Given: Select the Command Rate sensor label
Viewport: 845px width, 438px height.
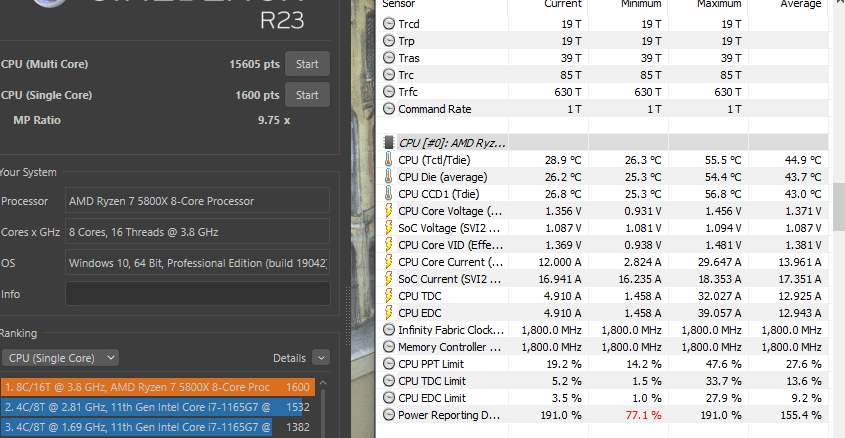Looking at the screenshot, I should click(x=435, y=109).
